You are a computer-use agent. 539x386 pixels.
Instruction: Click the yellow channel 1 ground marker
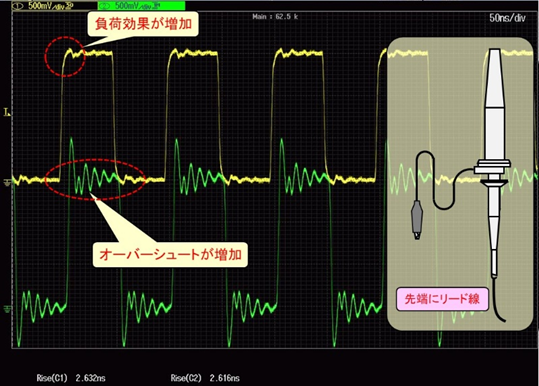pyautogui.click(x=7, y=182)
